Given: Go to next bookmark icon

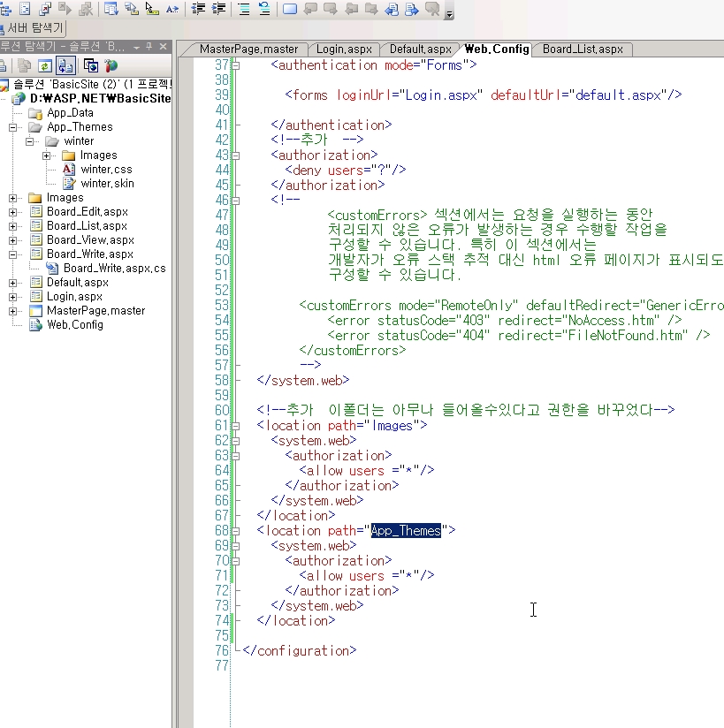Looking at the screenshot, I should pyautogui.click(x=331, y=9).
